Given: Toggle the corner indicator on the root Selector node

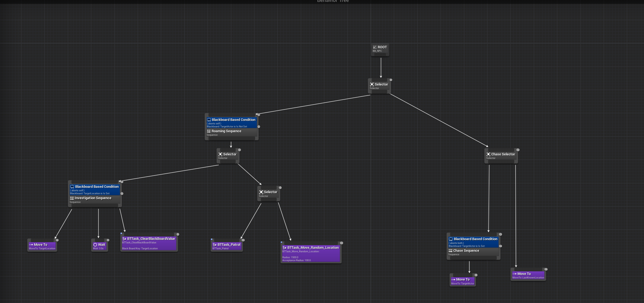Looking at the screenshot, I should click(x=390, y=80).
